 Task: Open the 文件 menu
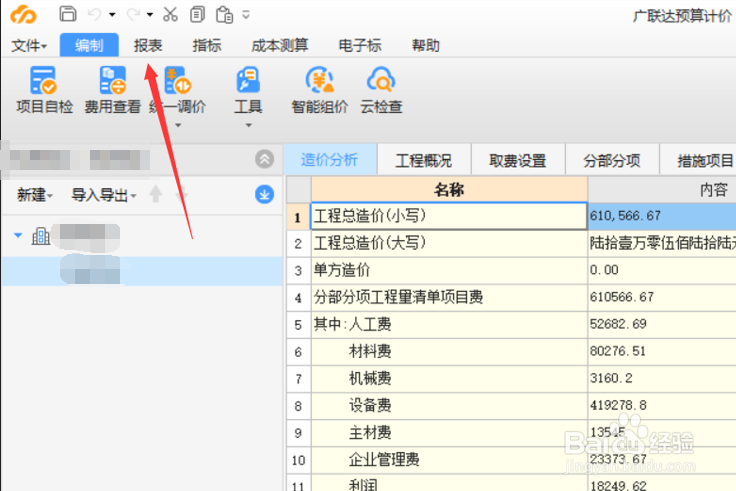pos(29,46)
